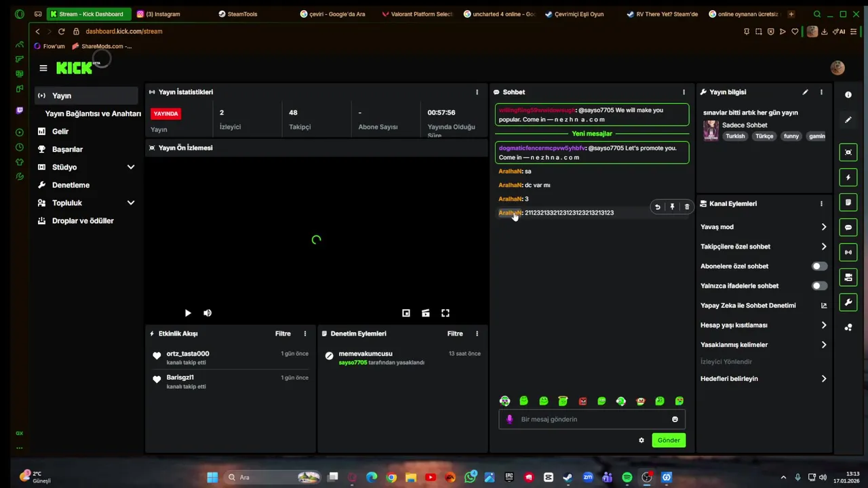Enter fullscreen on stream preview
Viewport: 868px width, 488px height.
coord(446,313)
